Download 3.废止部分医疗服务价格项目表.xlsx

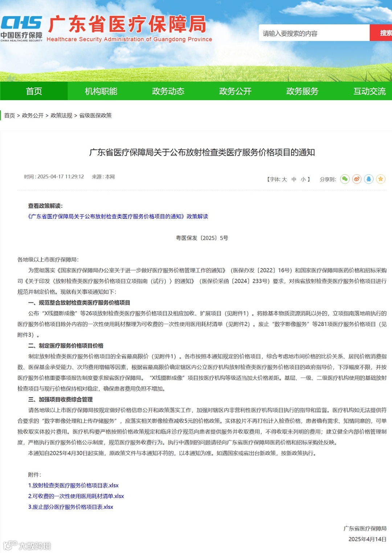coord(71,507)
